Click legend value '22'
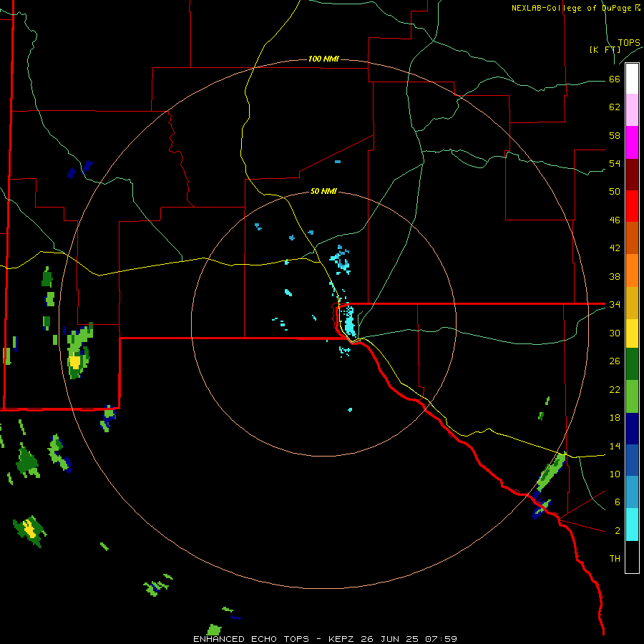This screenshot has height=644, width=644. click(x=615, y=389)
